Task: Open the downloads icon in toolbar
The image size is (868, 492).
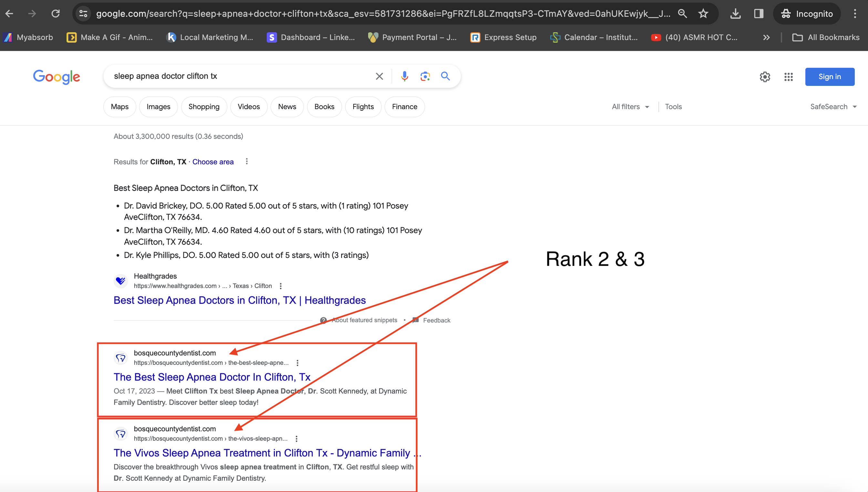Action: tap(735, 14)
